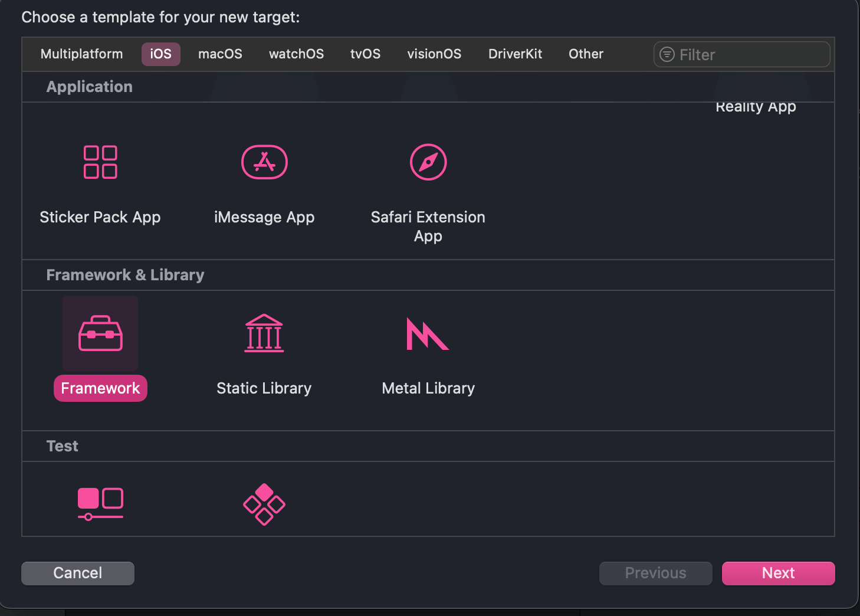Viewport: 860px width, 616px height.
Task: Open the Other templates tab
Action: click(x=586, y=54)
